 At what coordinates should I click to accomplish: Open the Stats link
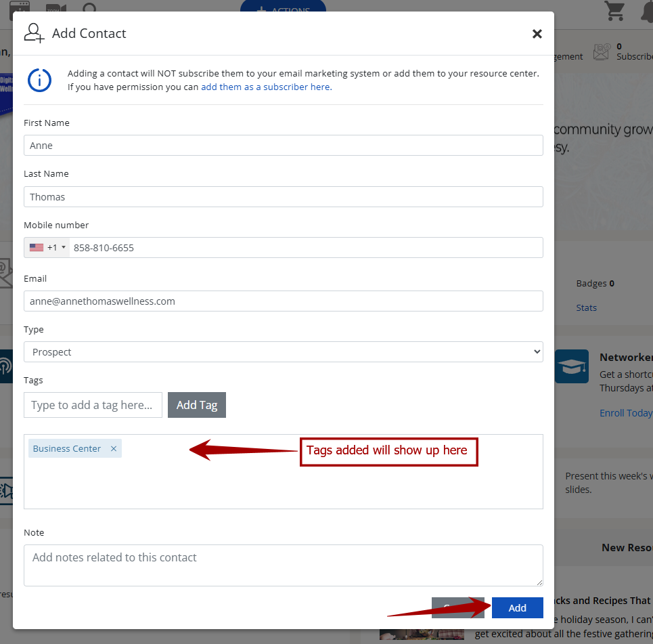tap(586, 307)
